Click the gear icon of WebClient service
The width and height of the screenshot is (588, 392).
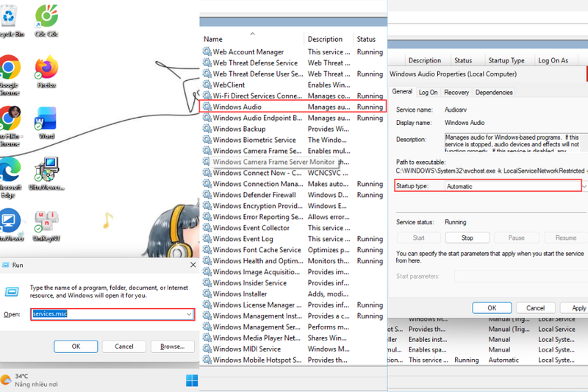pos(207,85)
